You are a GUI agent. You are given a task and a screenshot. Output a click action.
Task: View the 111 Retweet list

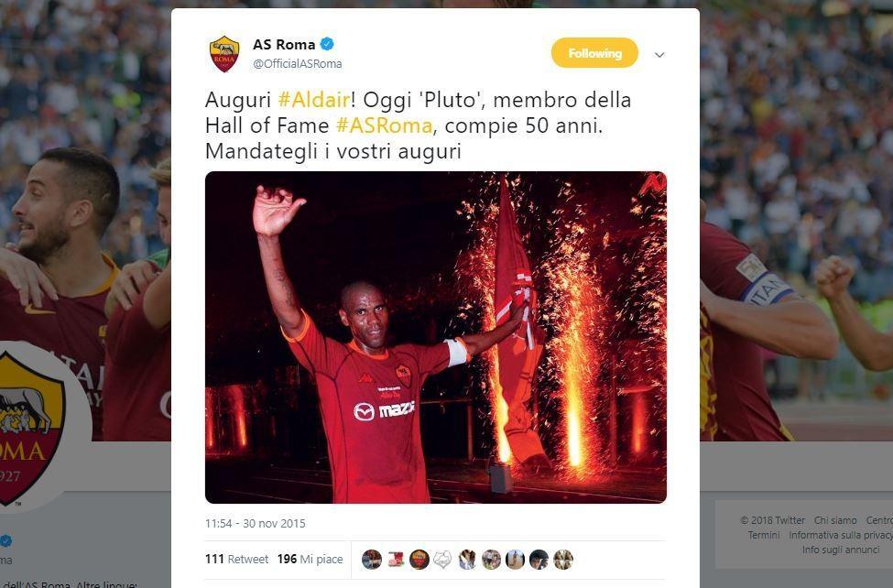point(236,560)
